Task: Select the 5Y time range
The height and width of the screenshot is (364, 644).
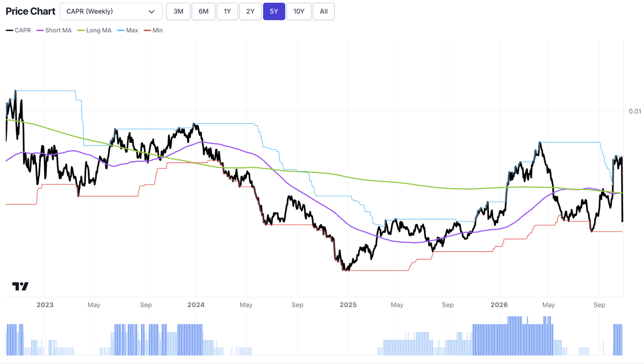Action: point(274,11)
